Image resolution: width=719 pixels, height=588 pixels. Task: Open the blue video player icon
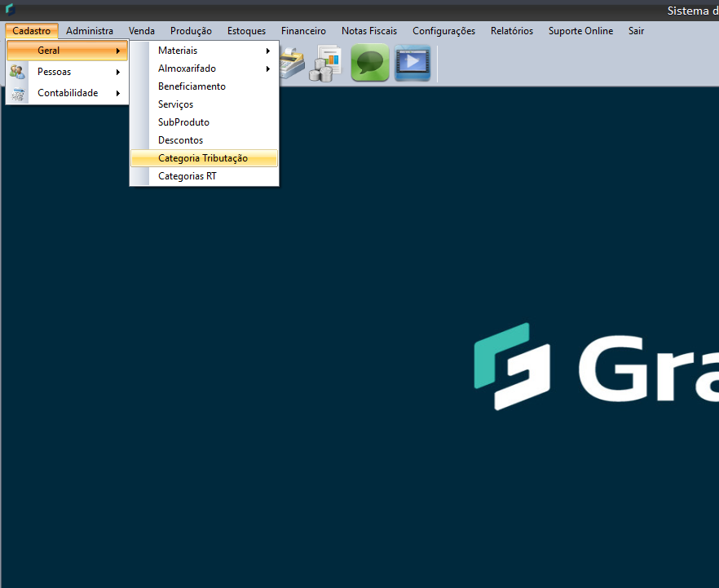[412, 64]
